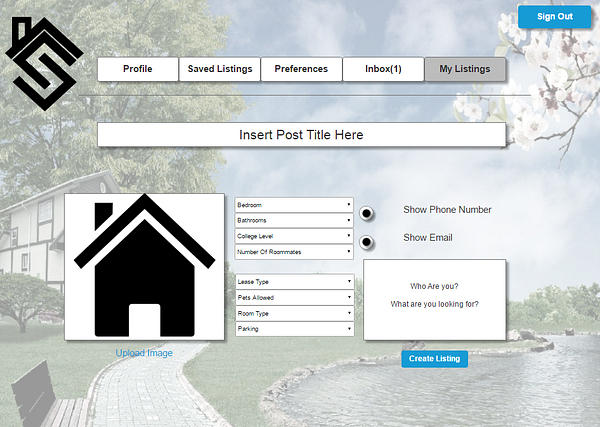Screen dimensions: 600x427
Task: Expand the Room Type dropdown
Action: click(295, 313)
